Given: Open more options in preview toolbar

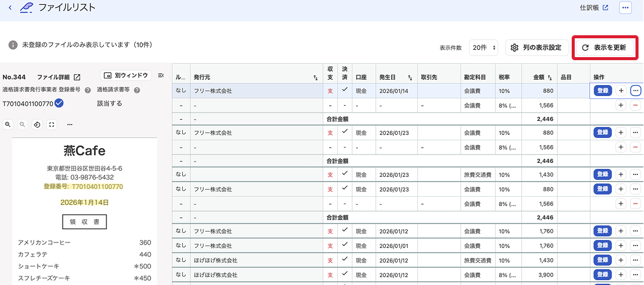Looking at the screenshot, I should pos(70,125).
